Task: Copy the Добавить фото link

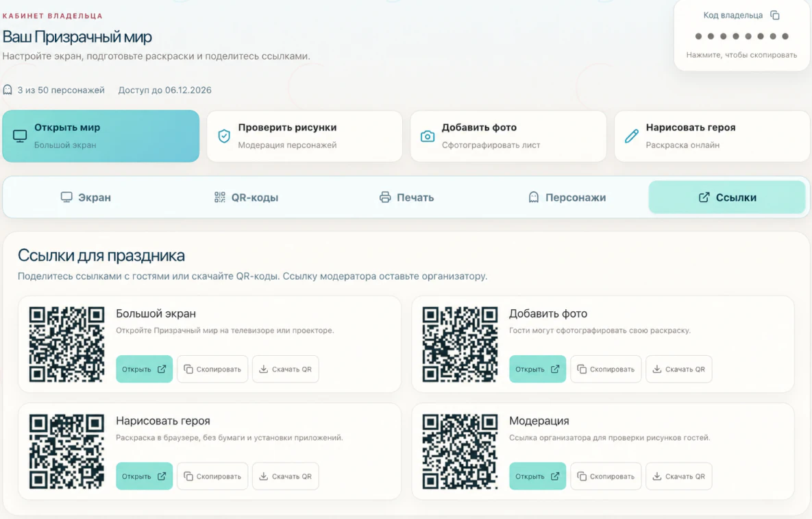Action: coord(606,370)
